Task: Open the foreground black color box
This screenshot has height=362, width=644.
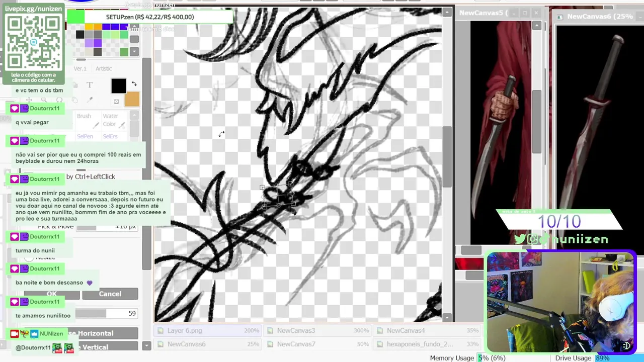Action: pyautogui.click(x=119, y=86)
